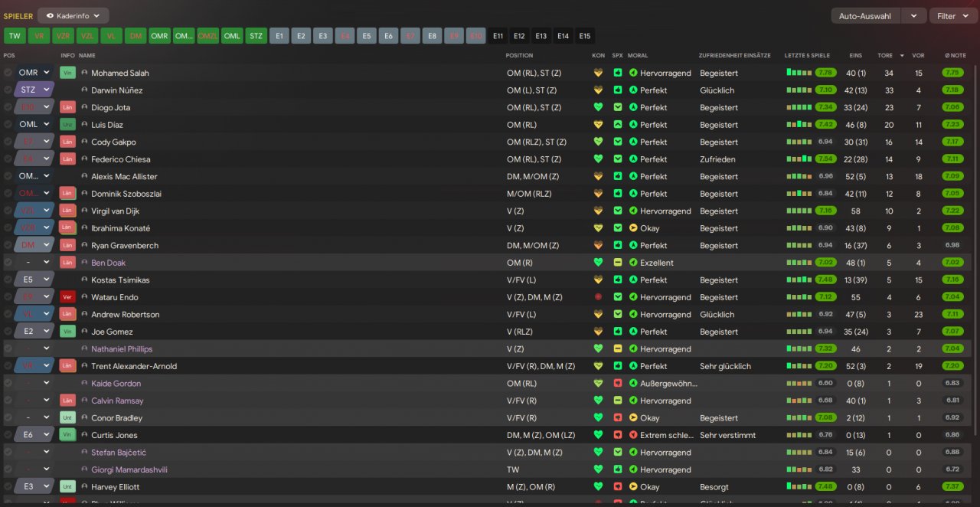Open the Filter dropdown

952,16
